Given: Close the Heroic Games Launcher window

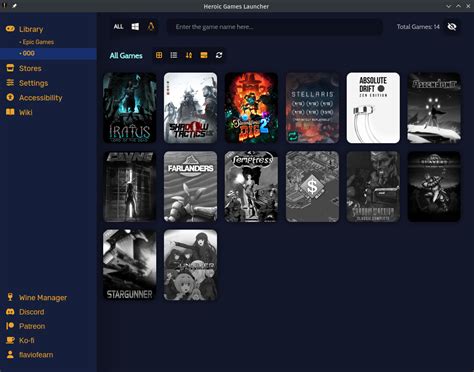Looking at the screenshot, I should [x=468, y=6].
